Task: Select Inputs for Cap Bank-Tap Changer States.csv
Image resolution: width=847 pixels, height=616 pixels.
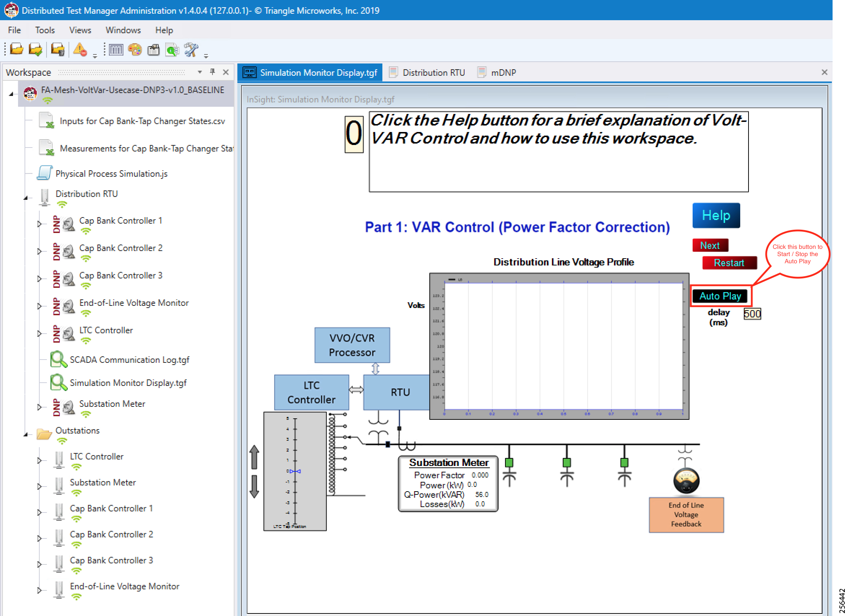Action: point(142,121)
